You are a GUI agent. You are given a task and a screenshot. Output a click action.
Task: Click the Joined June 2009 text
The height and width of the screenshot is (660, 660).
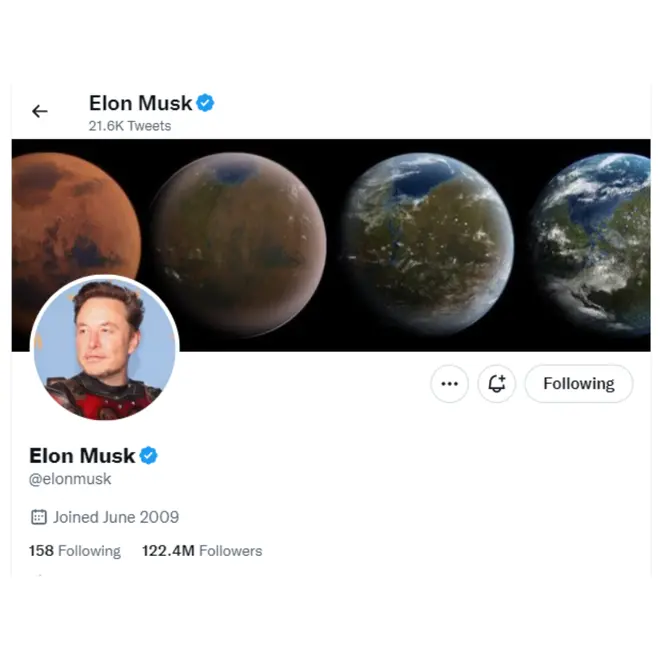(116, 517)
